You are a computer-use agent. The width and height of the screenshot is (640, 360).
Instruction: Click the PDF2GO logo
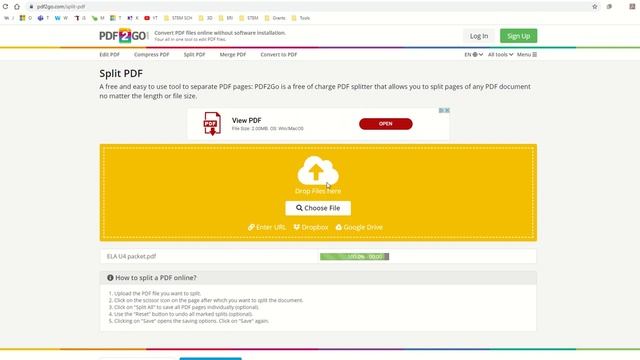point(123,36)
